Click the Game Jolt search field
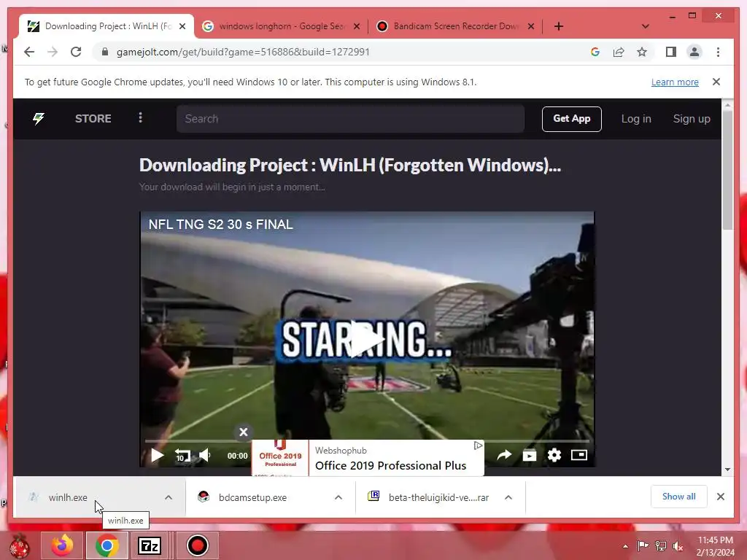The width and height of the screenshot is (747, 560). coord(350,119)
